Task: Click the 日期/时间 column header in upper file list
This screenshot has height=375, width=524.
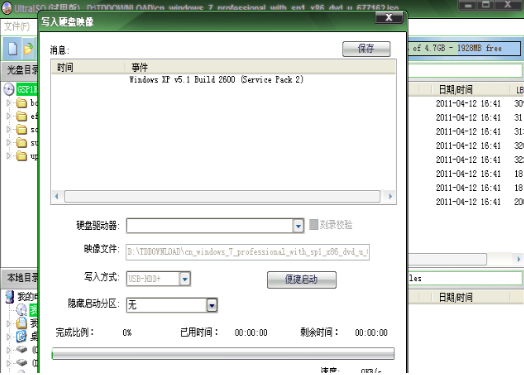Action: [455, 90]
